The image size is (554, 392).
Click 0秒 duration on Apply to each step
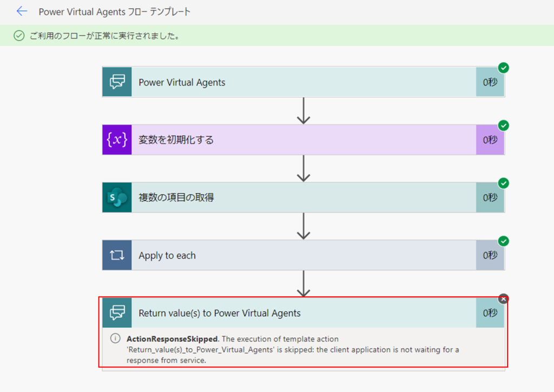[490, 255]
